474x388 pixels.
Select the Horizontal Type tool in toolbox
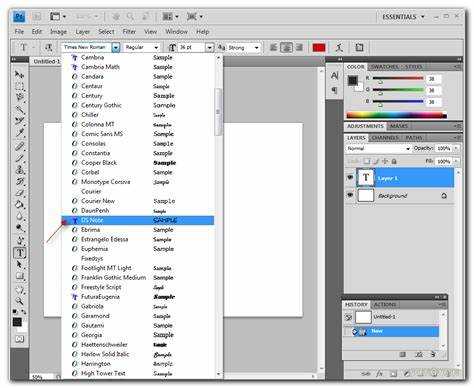pos(20,253)
